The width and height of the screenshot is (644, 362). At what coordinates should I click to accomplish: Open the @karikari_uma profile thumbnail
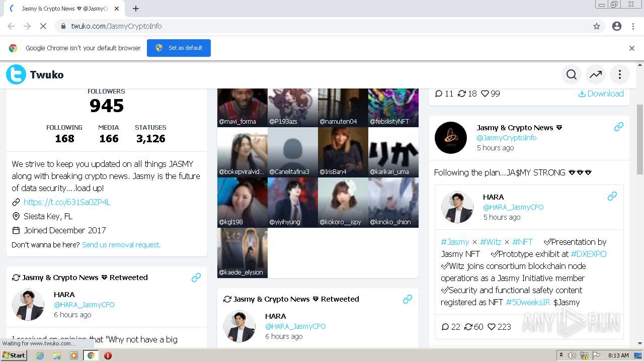point(393,152)
